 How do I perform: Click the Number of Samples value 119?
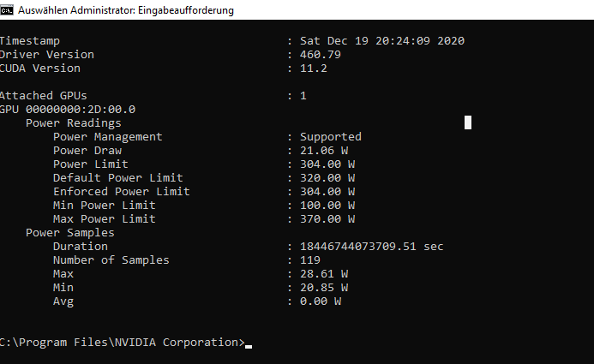(309, 260)
